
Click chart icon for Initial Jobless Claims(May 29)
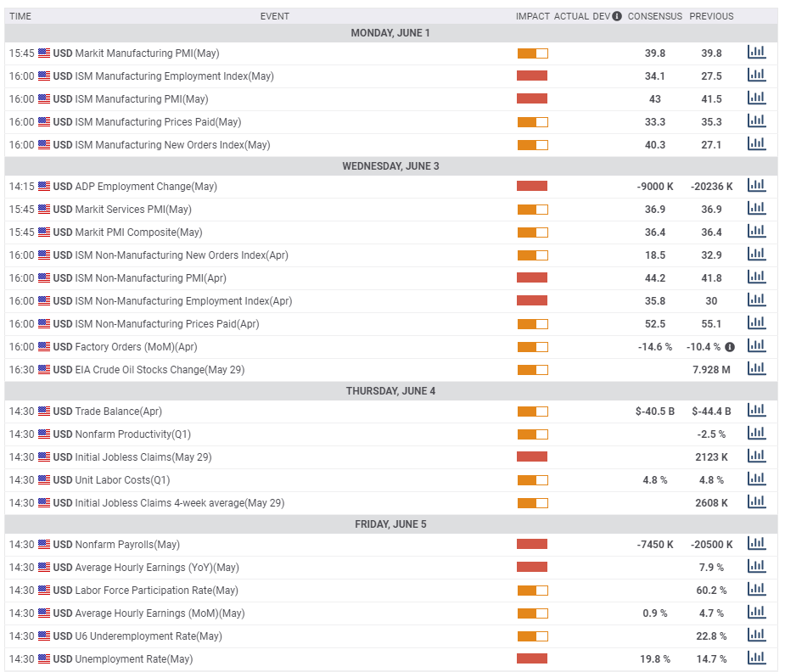click(x=756, y=456)
